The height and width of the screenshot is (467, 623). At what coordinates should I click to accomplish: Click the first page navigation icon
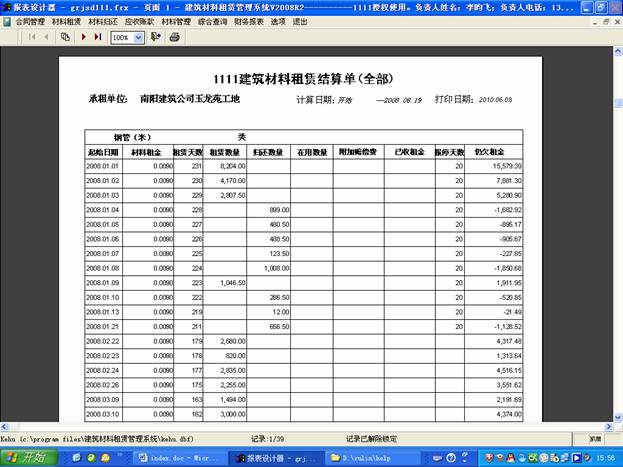tap(31, 37)
